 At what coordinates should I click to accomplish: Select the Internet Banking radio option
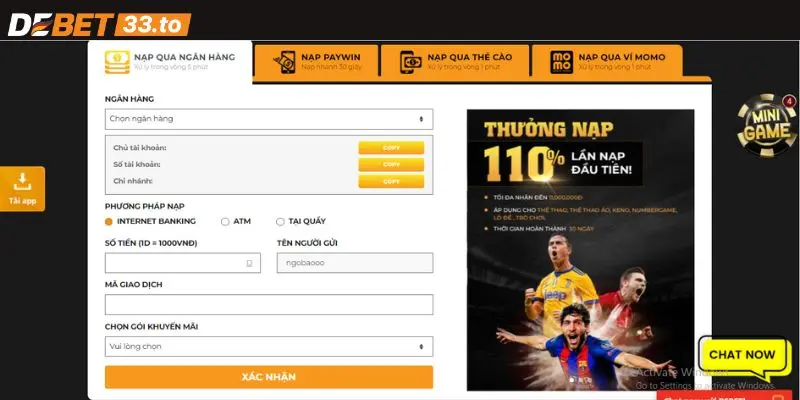point(108,221)
